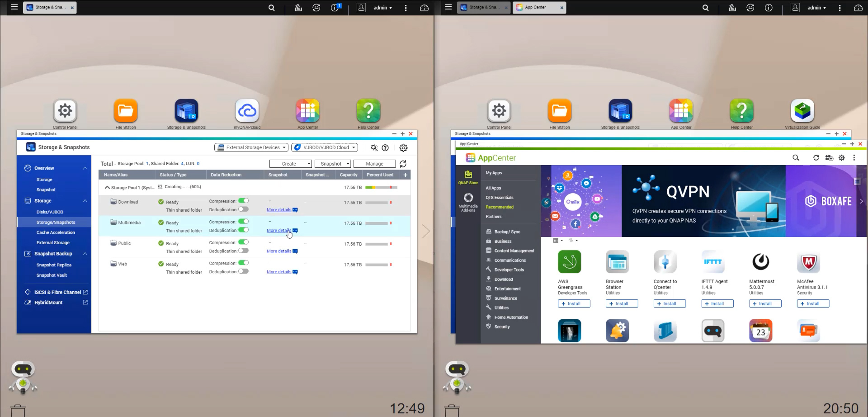Image resolution: width=868 pixels, height=417 pixels.
Task: Click chat icon beside Web's More details
Action: [295, 272]
